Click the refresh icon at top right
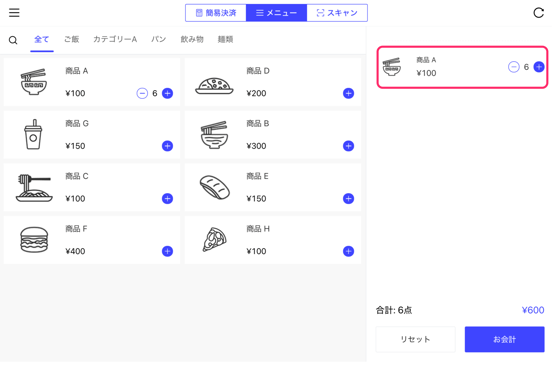The width and height of the screenshot is (552, 366). [x=538, y=13]
